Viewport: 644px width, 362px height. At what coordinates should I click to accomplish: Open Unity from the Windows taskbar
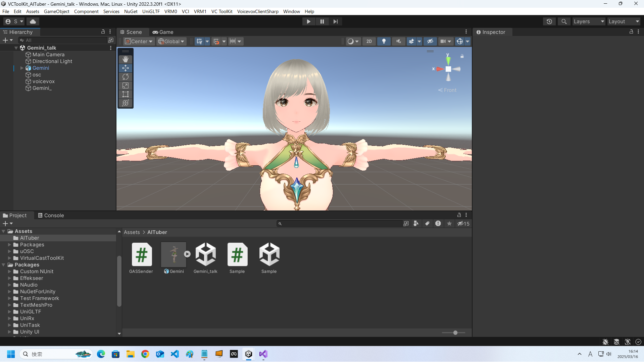pos(249,354)
